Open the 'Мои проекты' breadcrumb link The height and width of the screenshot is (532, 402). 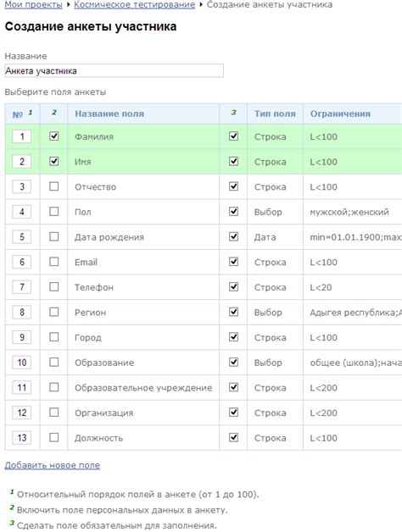pyautogui.click(x=33, y=5)
